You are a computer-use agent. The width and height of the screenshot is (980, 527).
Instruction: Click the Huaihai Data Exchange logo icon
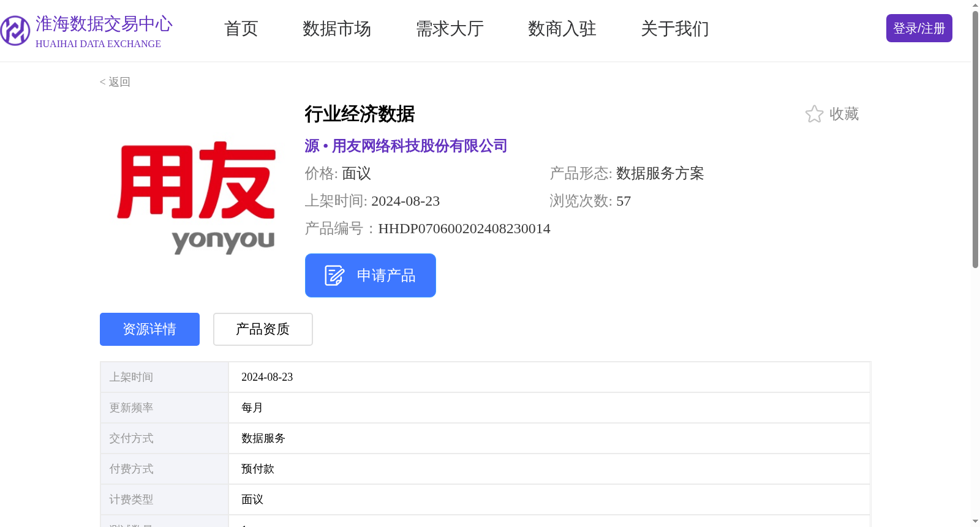click(x=15, y=31)
